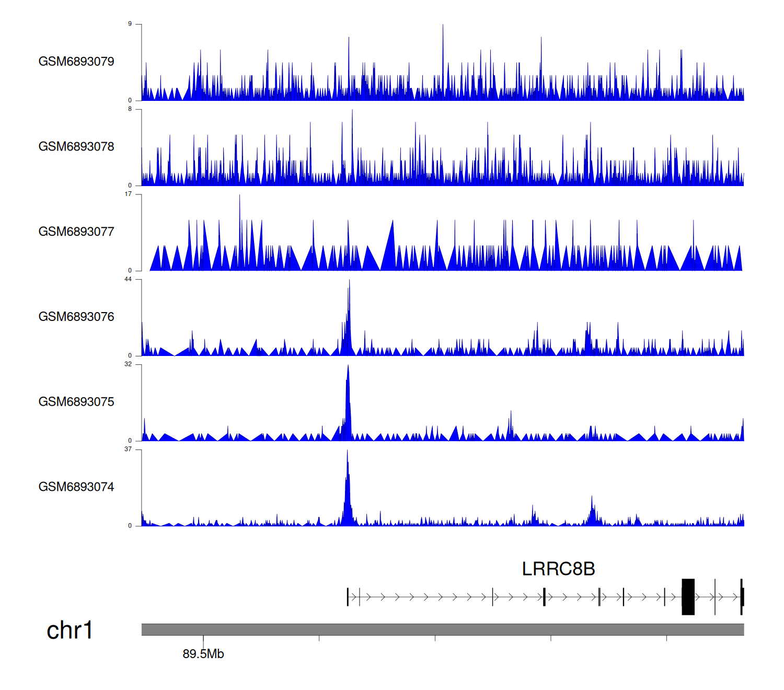
Task: Click the largest exon block of LRRC8B
Action: (x=688, y=597)
